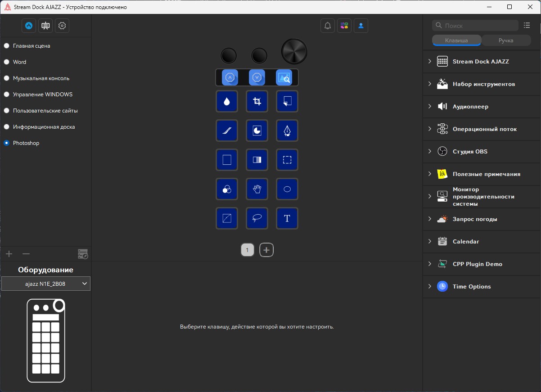The height and width of the screenshot is (392, 541).
Task: Add a new key page with plus button
Action: [266, 250]
